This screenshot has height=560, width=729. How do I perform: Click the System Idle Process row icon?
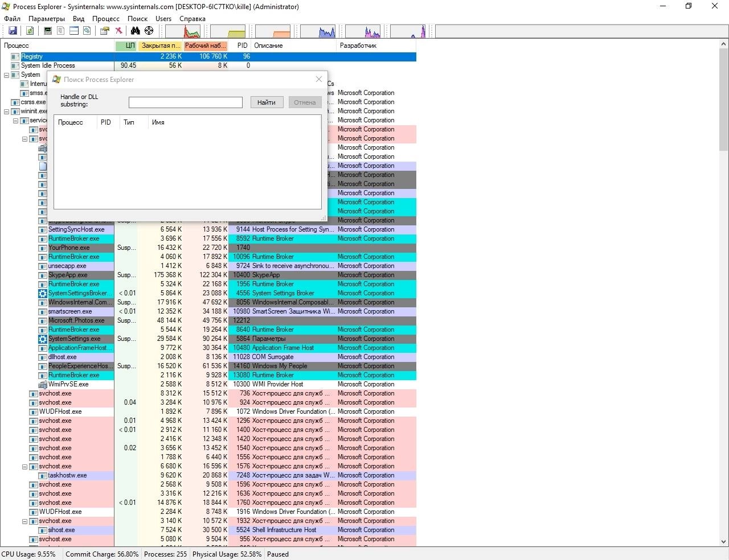point(15,65)
